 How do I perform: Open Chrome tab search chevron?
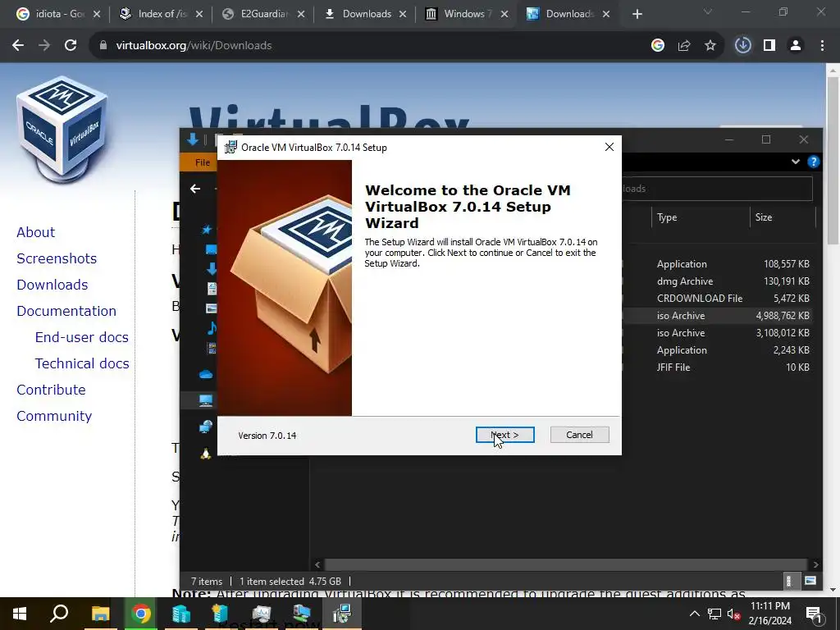pos(708,11)
